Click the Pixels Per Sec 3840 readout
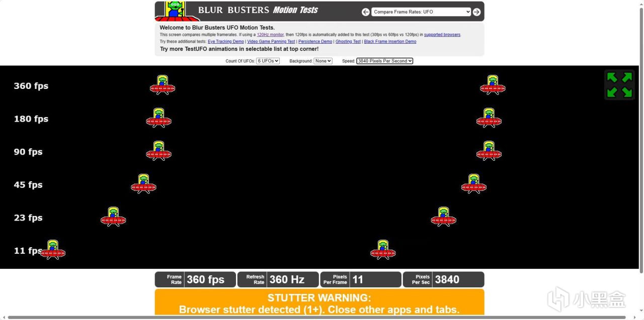Viewport: 644px width, 320px height. [x=444, y=279]
